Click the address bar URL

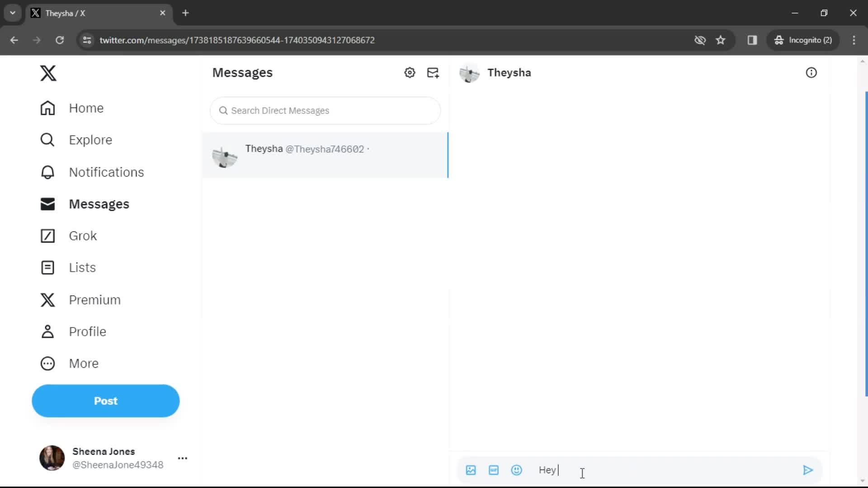click(x=237, y=40)
